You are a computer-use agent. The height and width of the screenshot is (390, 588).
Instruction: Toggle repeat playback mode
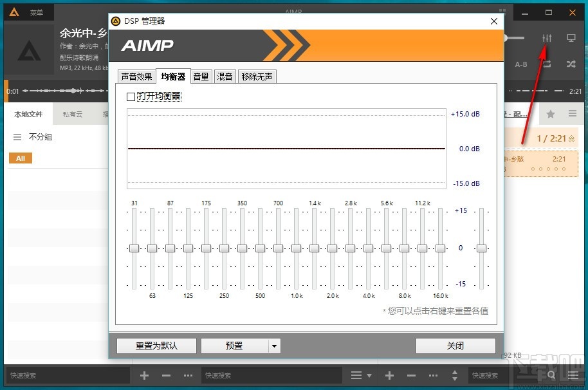546,64
